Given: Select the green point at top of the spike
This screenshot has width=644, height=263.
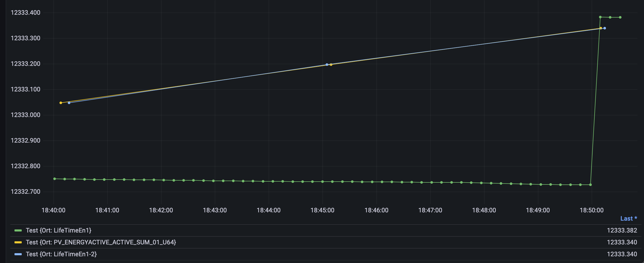Looking at the screenshot, I should [x=600, y=17].
